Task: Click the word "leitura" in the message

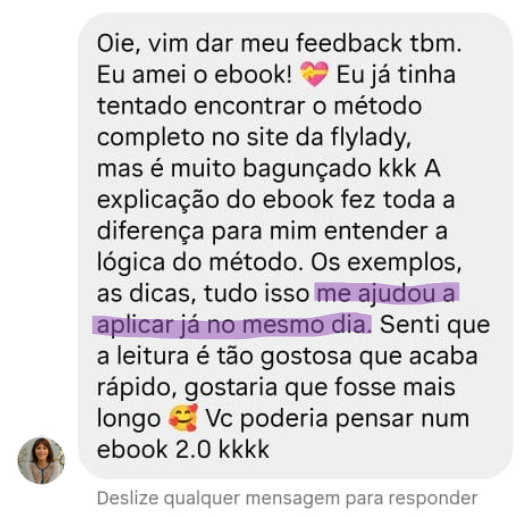Action: click(x=153, y=356)
